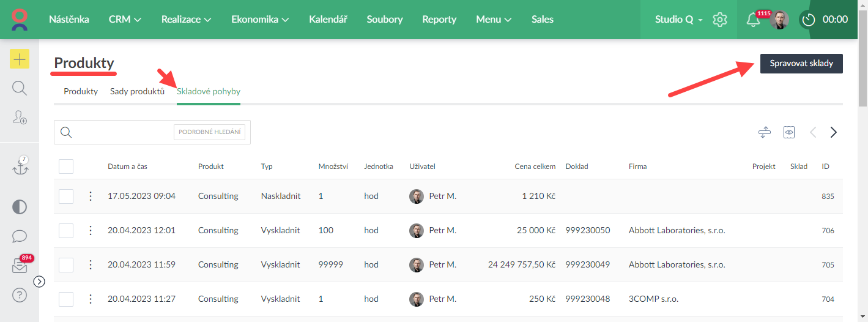The image size is (868, 322).
Task: Open the anchor icon in sidebar
Action: click(x=20, y=167)
